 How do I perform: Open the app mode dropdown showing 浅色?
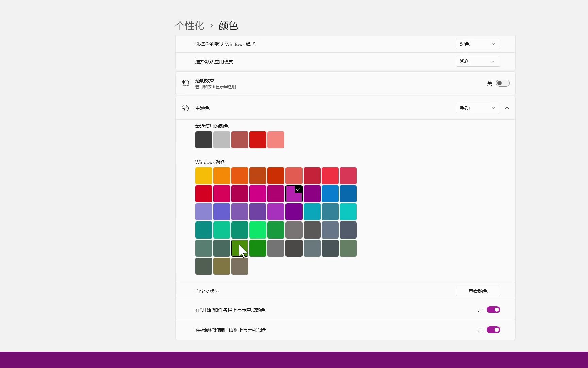pyautogui.click(x=478, y=61)
